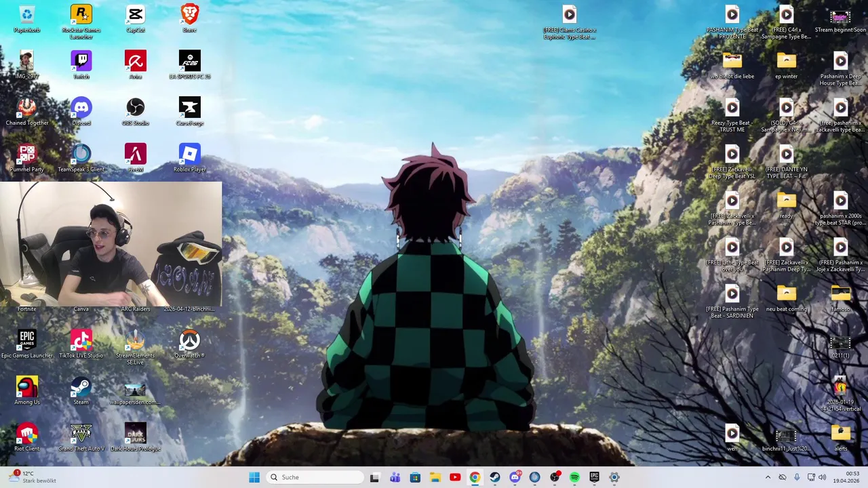Image resolution: width=868 pixels, height=488 pixels.
Task: Select Pashanim x Deep House Type Beat file
Action: point(840,68)
